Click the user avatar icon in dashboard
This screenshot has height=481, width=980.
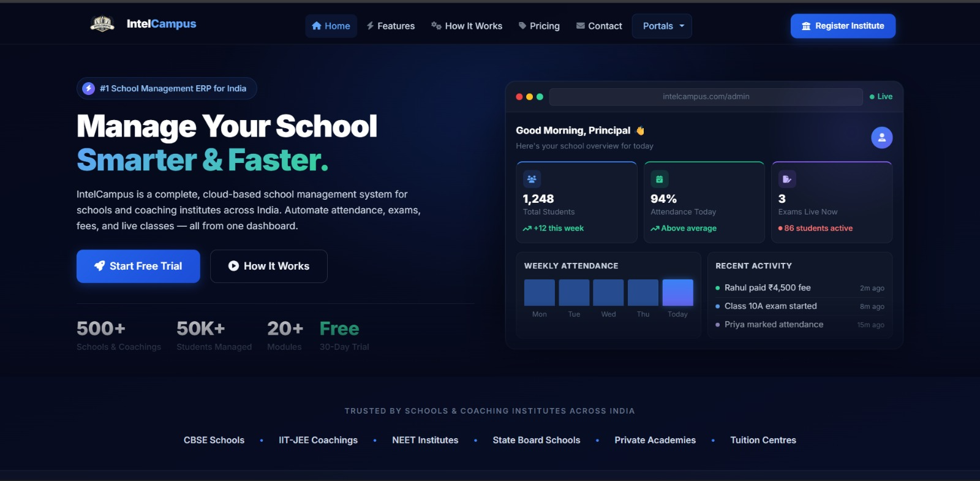coord(881,138)
